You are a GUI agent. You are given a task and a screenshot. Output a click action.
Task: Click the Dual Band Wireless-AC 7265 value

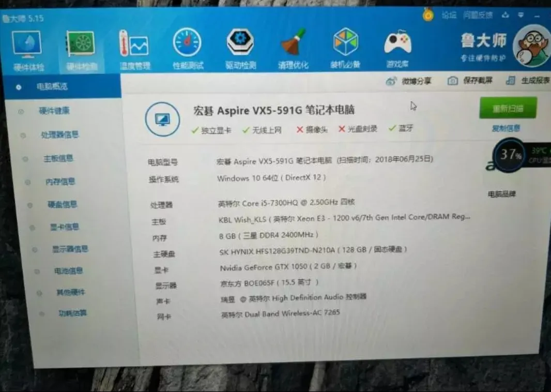(281, 313)
